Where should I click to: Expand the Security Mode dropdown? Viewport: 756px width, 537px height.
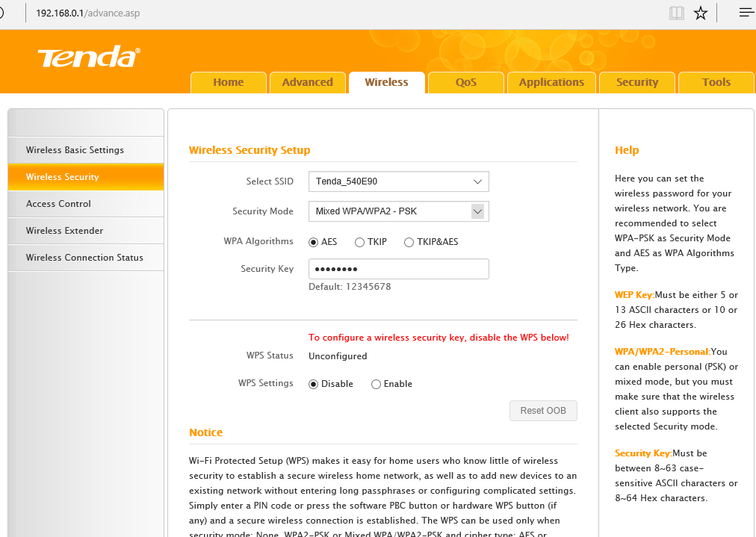pos(399,211)
